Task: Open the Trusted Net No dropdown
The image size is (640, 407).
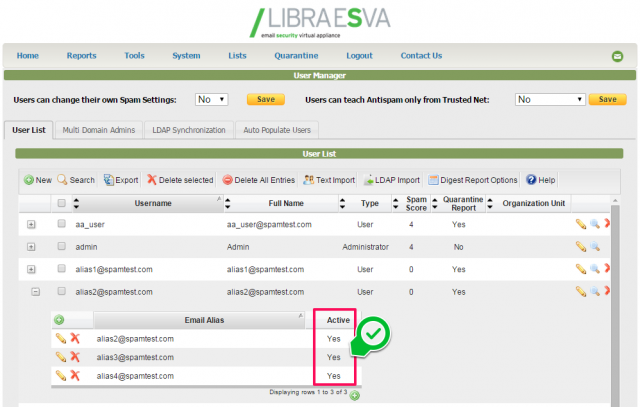Action: pyautogui.click(x=550, y=100)
